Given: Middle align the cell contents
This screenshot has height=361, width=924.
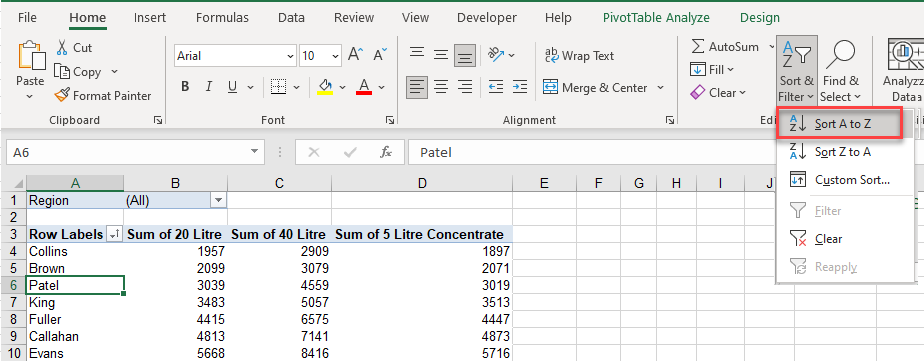Looking at the screenshot, I should (441, 55).
